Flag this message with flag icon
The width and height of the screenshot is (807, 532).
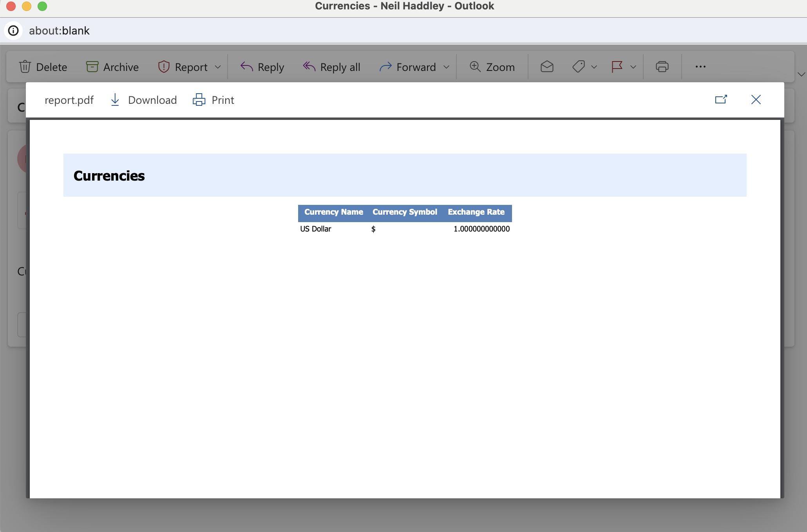617,67
